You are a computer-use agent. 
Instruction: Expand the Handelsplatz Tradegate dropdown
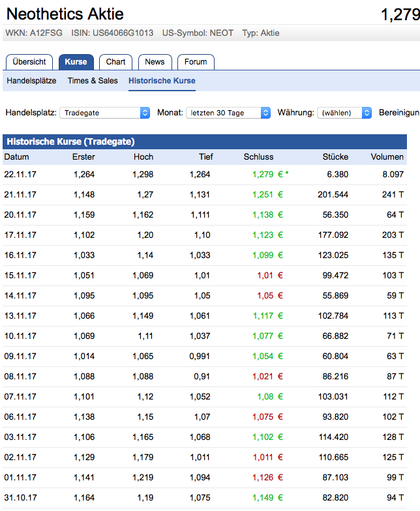[x=104, y=113]
